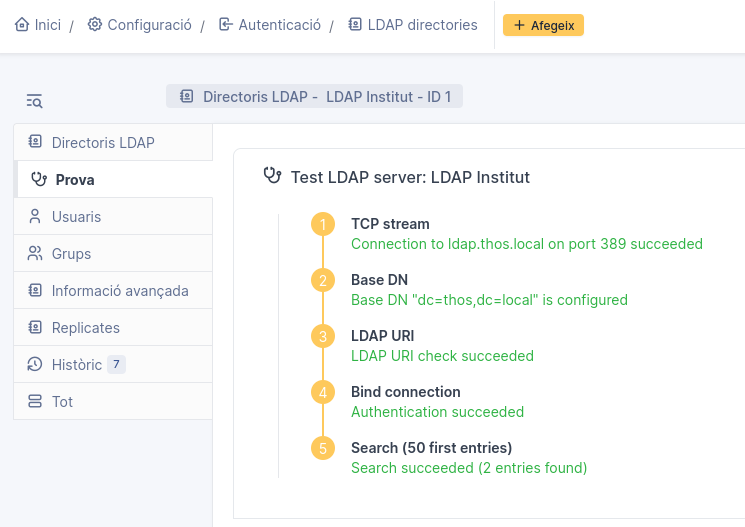Select the Prova sidebar tab

pyautogui.click(x=114, y=180)
